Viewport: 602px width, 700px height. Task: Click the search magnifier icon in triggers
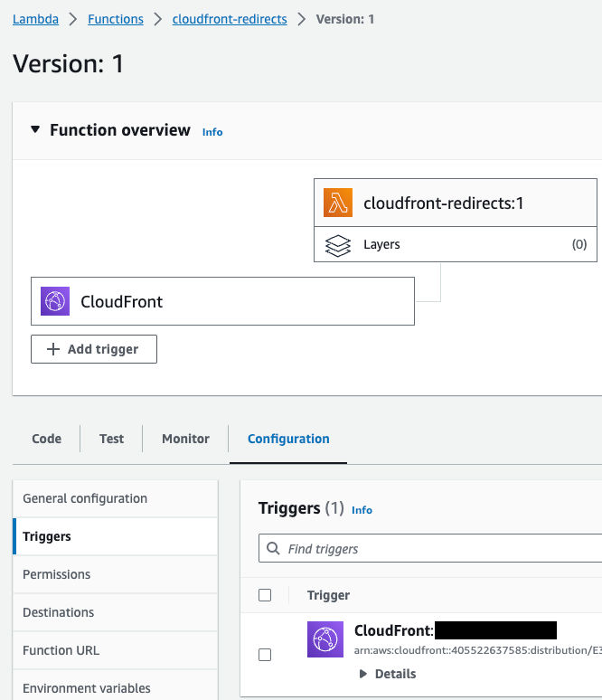(x=274, y=549)
